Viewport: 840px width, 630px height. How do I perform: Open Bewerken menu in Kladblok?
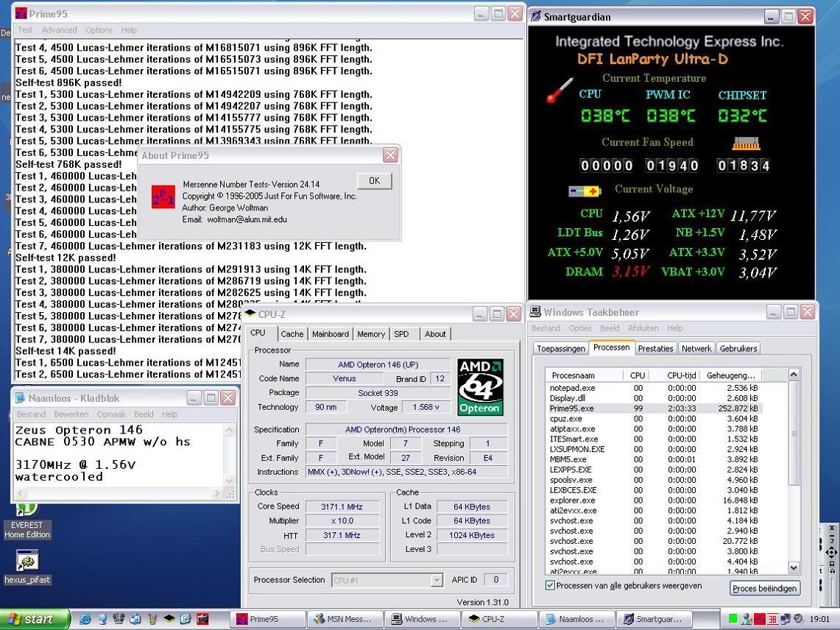click(71, 414)
